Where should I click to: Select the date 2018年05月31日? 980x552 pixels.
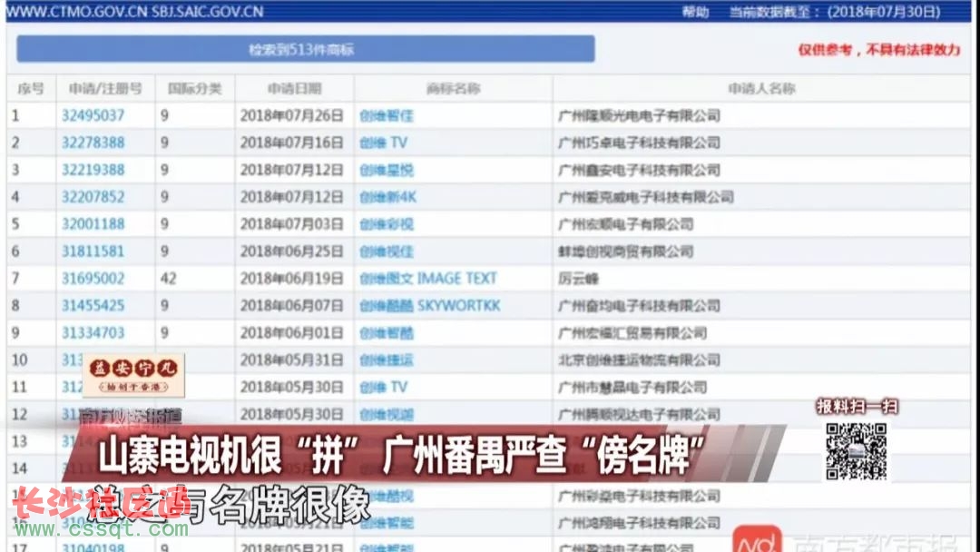coord(292,360)
